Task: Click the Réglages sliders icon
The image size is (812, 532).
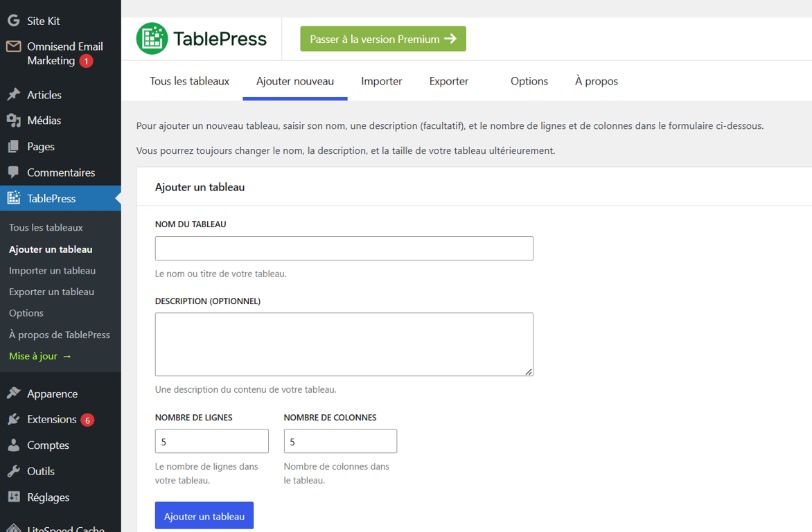Action: pyautogui.click(x=13, y=497)
